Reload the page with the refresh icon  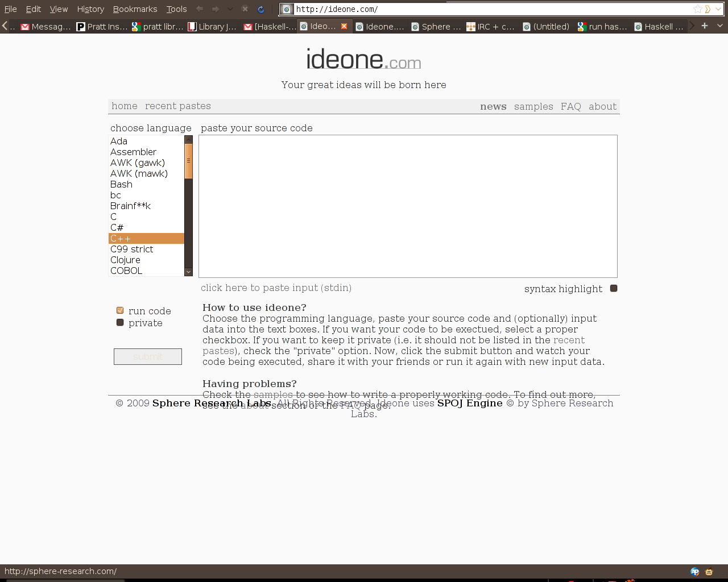(261, 9)
